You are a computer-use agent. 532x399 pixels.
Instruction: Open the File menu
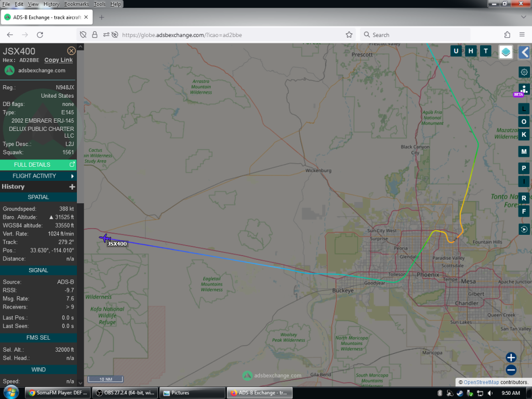[6, 4]
